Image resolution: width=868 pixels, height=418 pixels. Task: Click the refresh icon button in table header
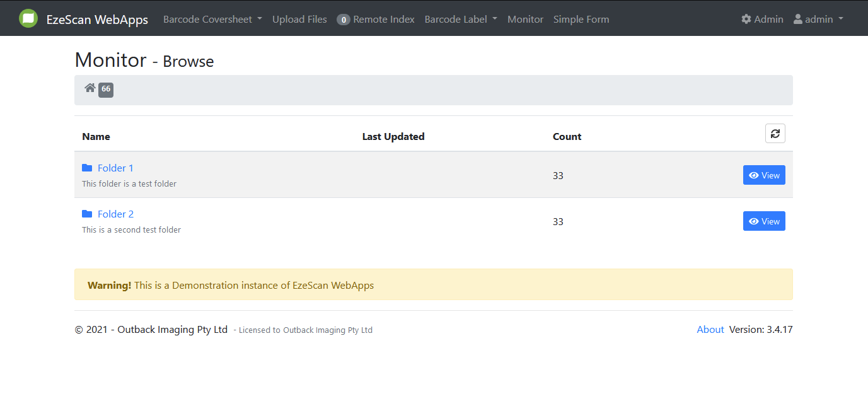point(775,134)
